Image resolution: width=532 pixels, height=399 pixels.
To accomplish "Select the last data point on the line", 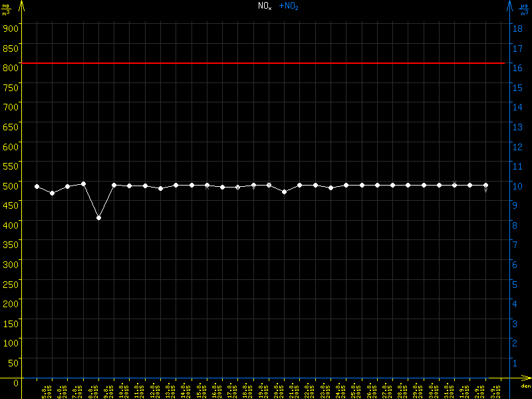I will point(485,186).
